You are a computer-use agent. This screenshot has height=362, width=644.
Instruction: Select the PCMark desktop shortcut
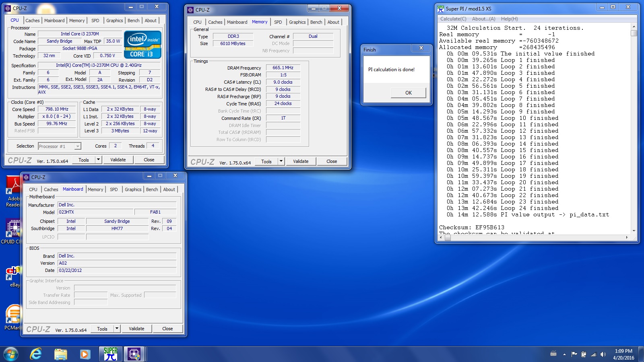pyautogui.click(x=13, y=317)
